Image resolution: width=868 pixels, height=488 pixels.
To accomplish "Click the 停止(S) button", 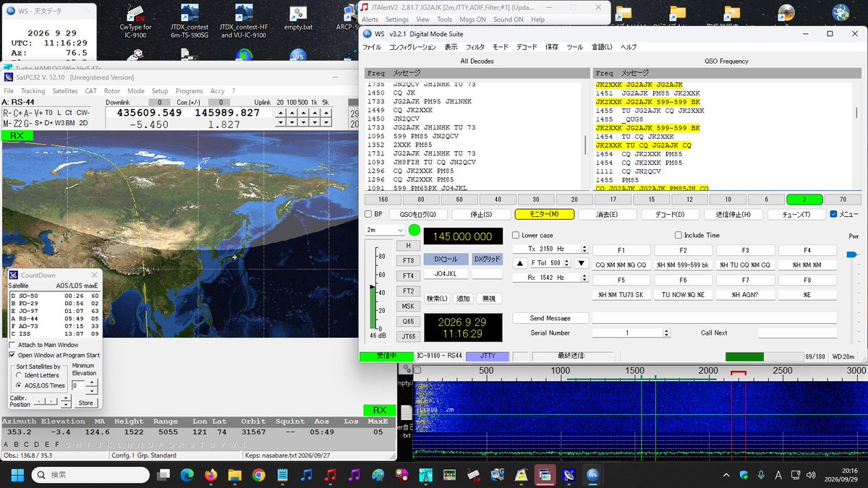I will tap(481, 214).
